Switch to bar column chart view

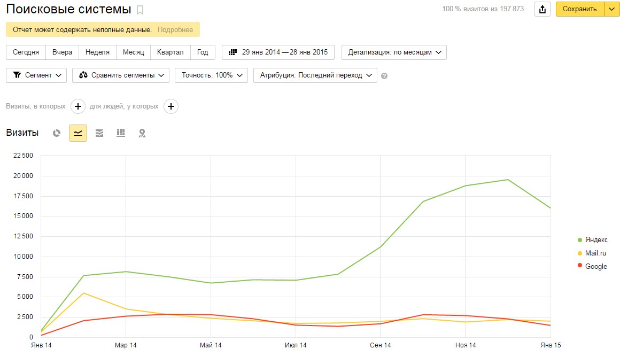coord(121,133)
